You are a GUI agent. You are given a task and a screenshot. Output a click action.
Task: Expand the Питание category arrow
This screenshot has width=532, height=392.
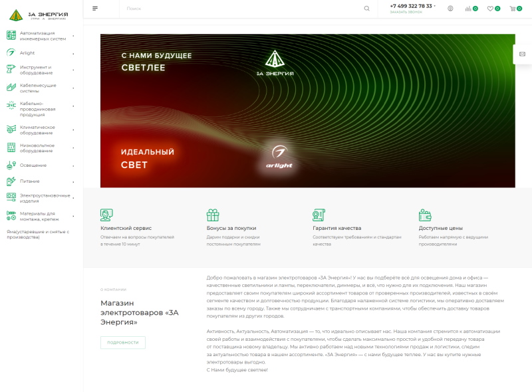pos(73,181)
